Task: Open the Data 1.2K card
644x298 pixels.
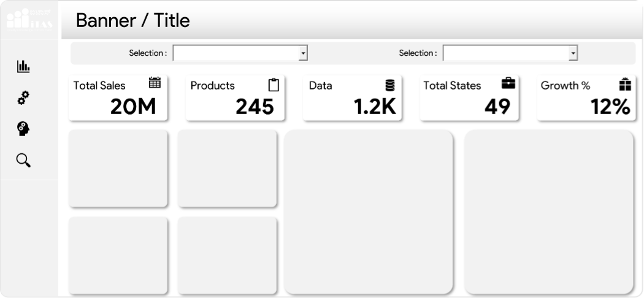Action: click(x=353, y=98)
